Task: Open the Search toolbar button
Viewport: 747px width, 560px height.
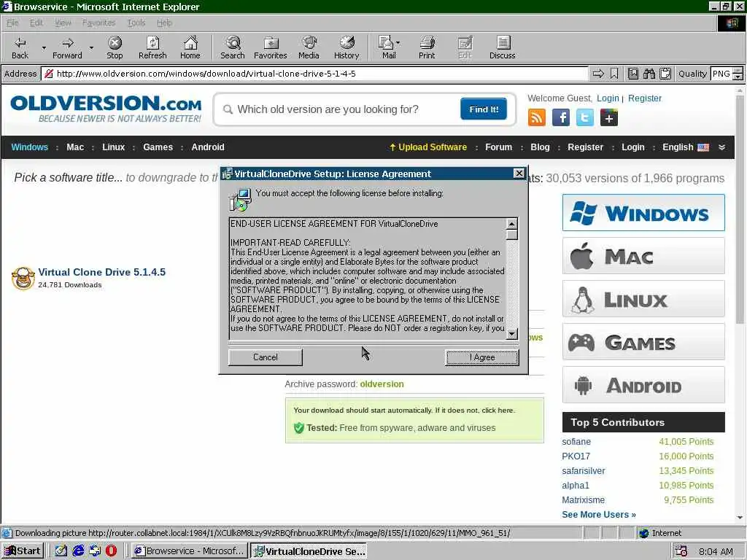Action: coord(233,47)
